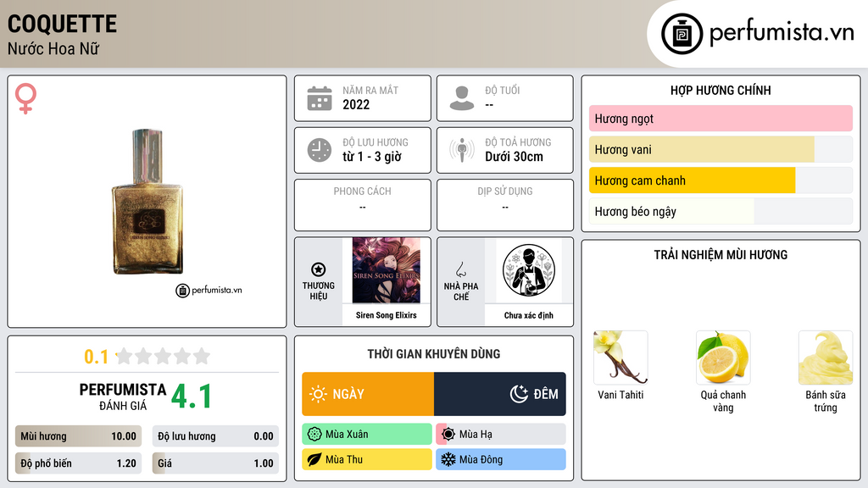Click the Hương béo ngậy accord bar
Screen dimensions: 868x488
[x=721, y=211]
